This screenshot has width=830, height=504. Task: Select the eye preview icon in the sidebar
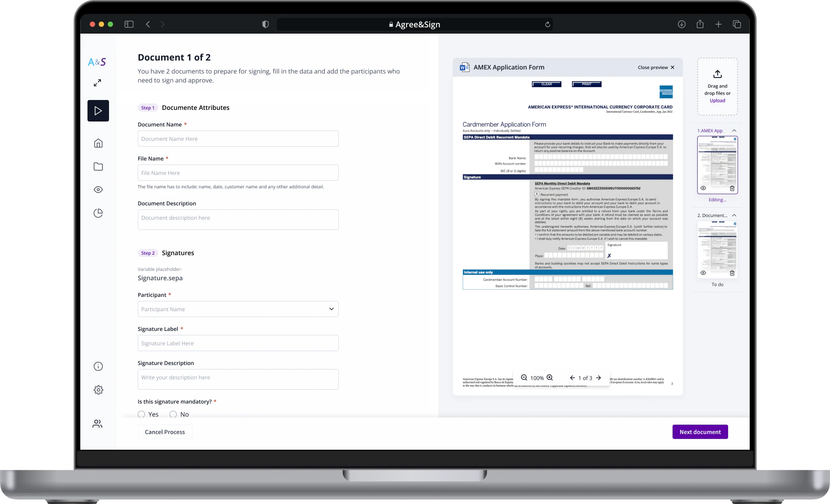pyautogui.click(x=98, y=190)
